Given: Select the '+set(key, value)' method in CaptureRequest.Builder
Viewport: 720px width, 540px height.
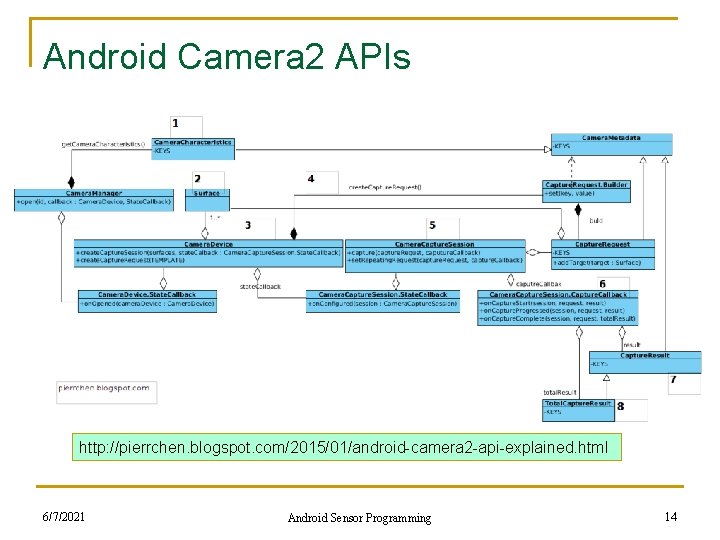Looking at the screenshot, I should coord(569,193).
